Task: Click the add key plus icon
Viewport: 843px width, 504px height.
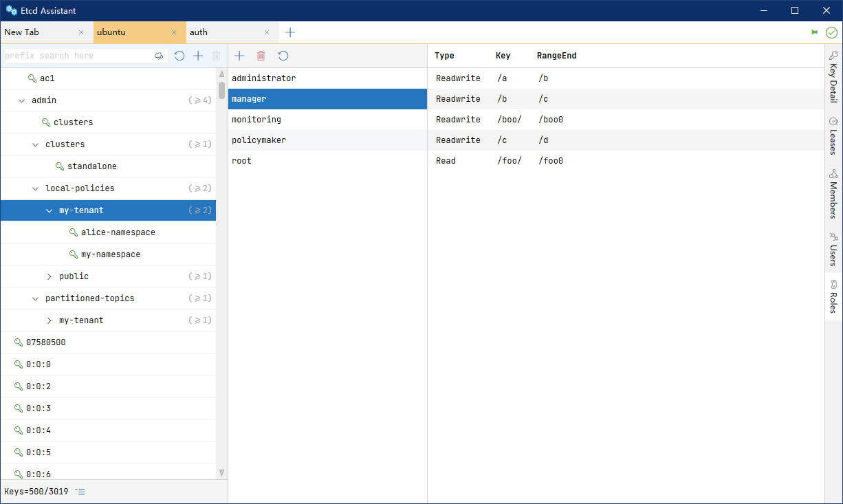Action: [x=198, y=56]
